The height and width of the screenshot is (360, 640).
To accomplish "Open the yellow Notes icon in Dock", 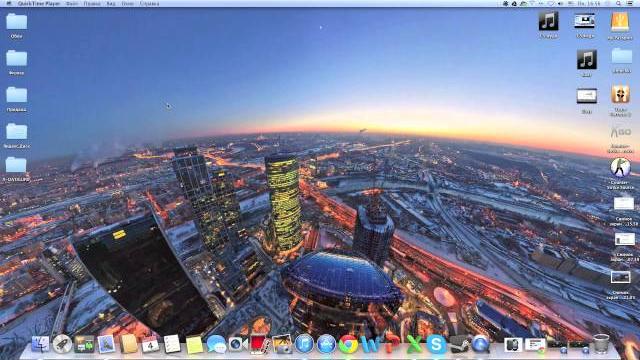I will pyautogui.click(x=194, y=345).
